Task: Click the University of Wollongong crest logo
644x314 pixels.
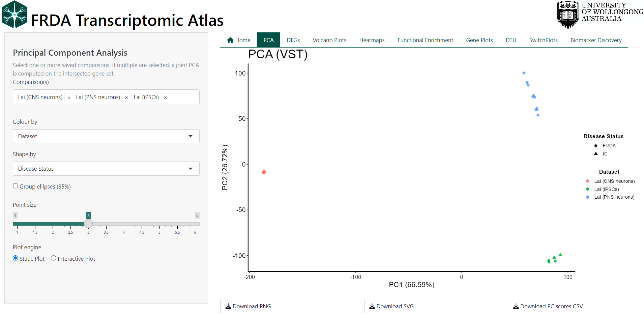Action: 568,15
